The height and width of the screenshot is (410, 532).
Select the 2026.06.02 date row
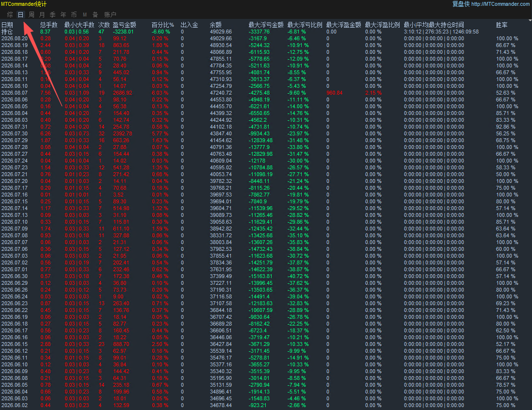click(15, 405)
